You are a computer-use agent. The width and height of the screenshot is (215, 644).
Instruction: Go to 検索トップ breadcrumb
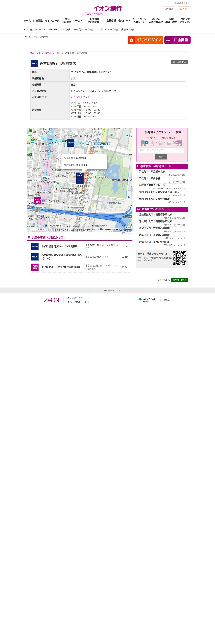pyautogui.click(x=35, y=53)
